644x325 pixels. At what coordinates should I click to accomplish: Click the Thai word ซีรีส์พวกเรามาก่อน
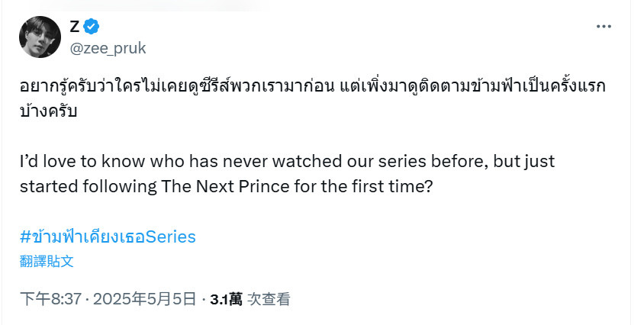coord(266,86)
